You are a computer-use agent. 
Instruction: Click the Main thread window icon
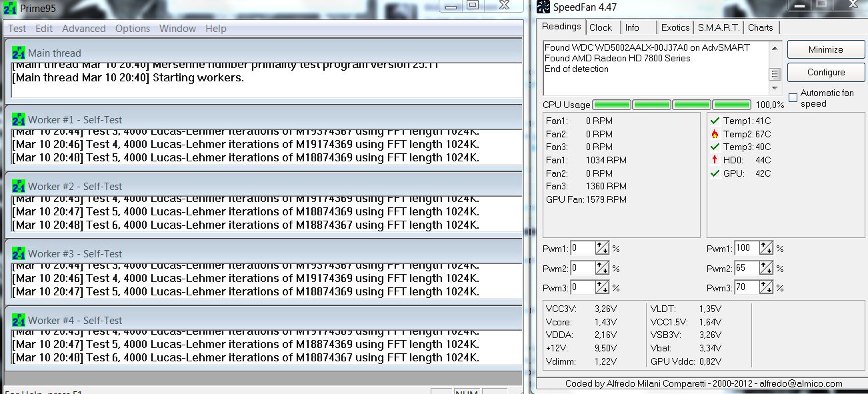[x=19, y=53]
